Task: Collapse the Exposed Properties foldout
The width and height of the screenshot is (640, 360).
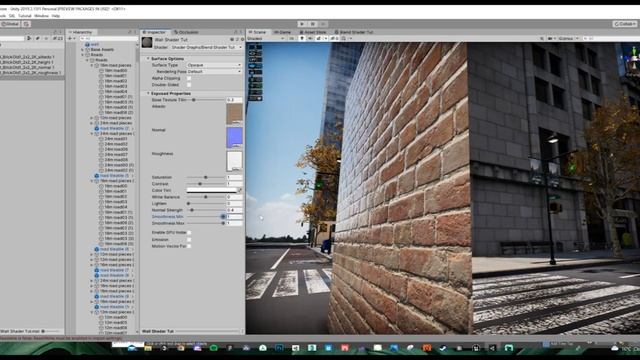Action: tap(148, 93)
